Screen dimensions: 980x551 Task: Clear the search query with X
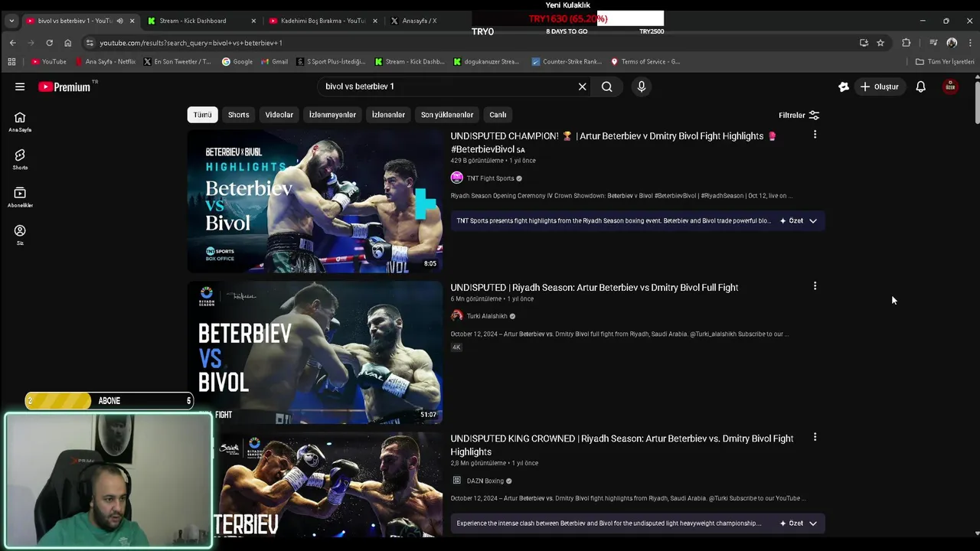pyautogui.click(x=582, y=86)
